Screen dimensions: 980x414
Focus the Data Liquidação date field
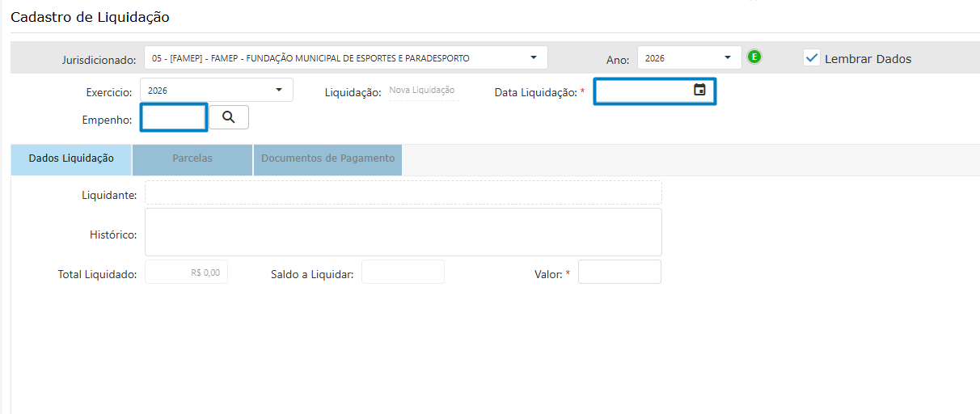(x=643, y=91)
